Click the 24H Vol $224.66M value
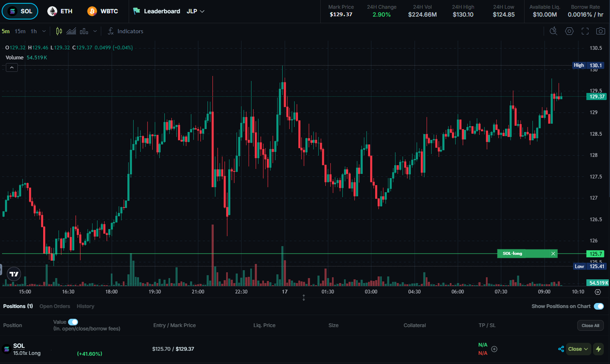 [x=422, y=14]
